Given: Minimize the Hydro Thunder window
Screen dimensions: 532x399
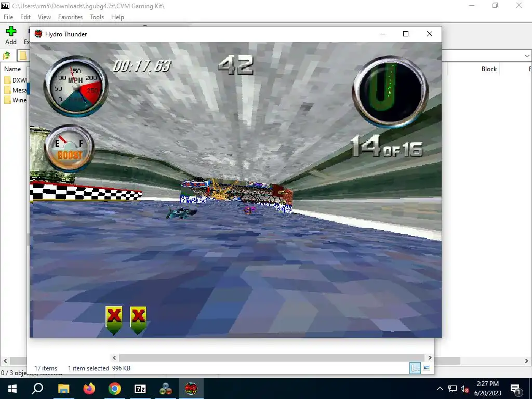Looking at the screenshot, I should coord(382,34).
